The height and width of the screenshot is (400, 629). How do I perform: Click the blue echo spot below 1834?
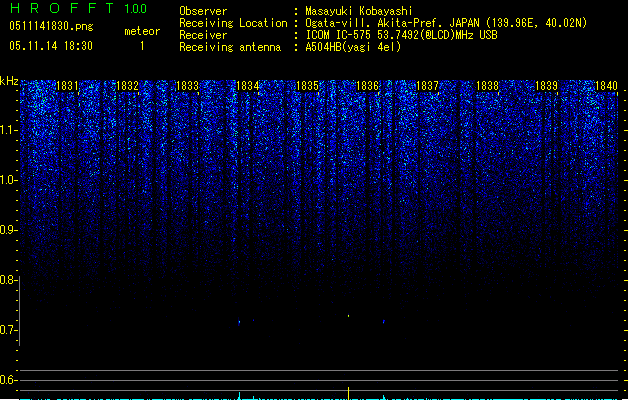coord(239,322)
